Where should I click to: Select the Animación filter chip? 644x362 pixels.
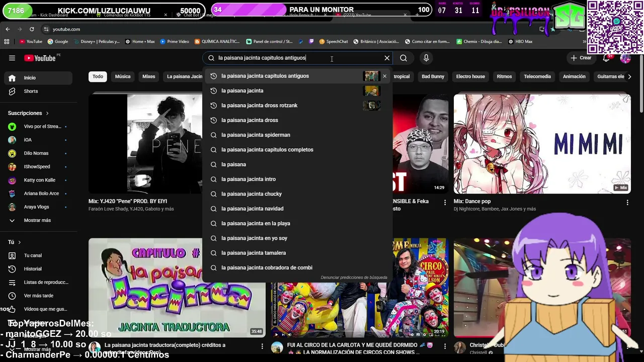click(x=574, y=76)
